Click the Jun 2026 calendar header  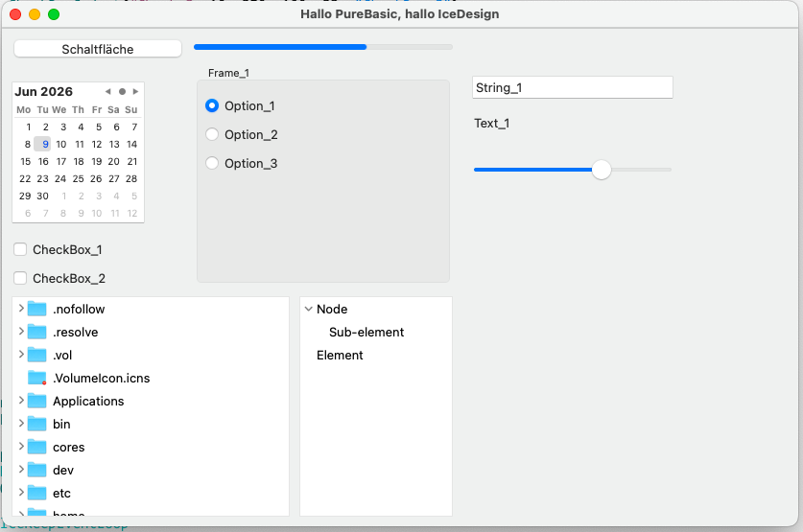pos(43,92)
